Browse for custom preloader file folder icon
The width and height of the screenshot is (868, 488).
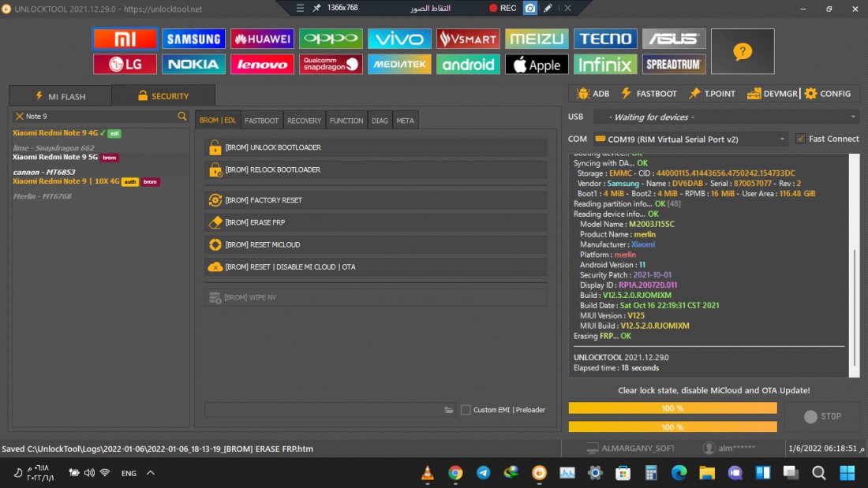[449, 410]
